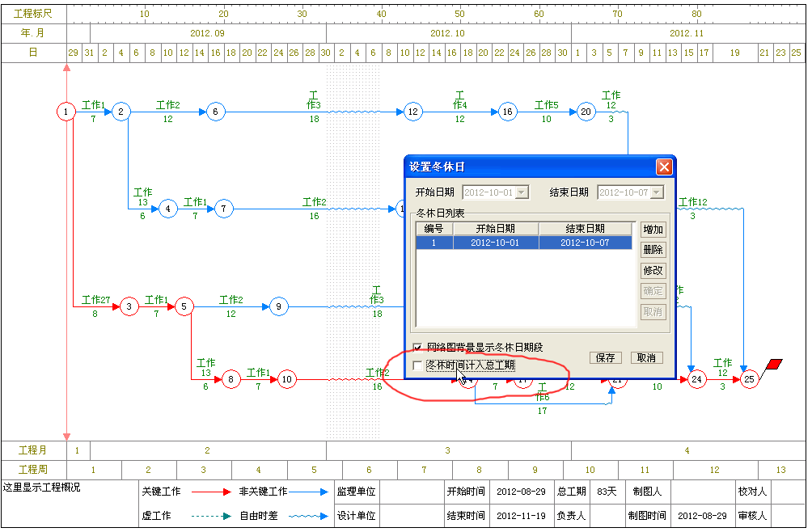This screenshot has height=532, width=812.
Task: Click the 修改 button
Action: tap(653, 271)
